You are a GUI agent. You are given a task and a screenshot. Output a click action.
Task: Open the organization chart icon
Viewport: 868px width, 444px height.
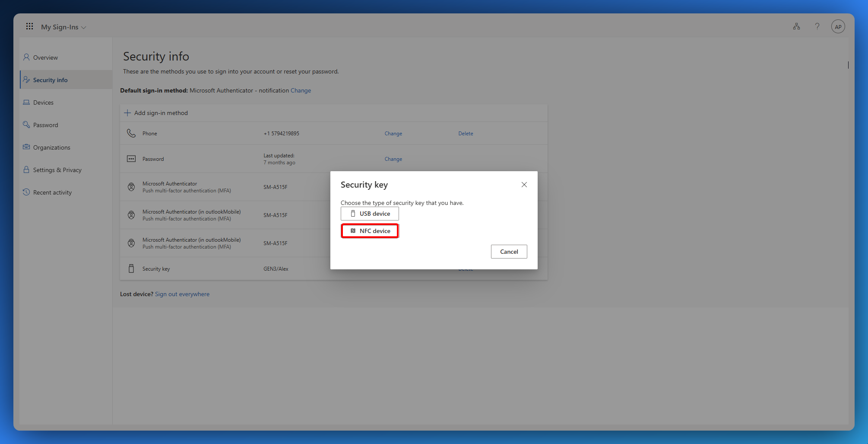click(x=796, y=26)
